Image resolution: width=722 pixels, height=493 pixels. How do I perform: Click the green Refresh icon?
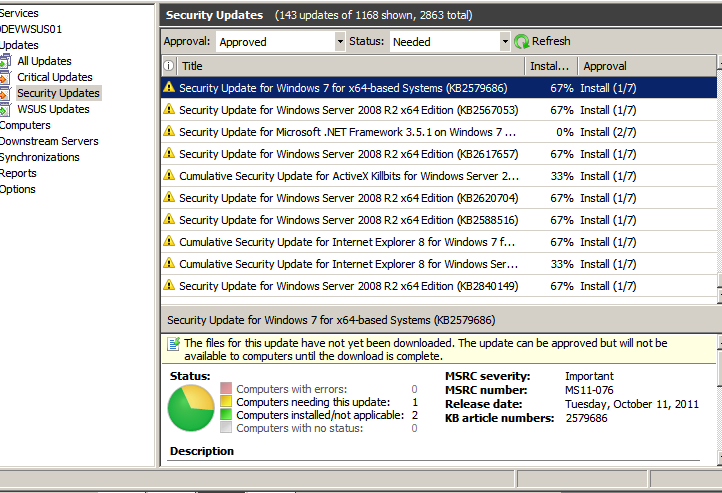coord(522,42)
